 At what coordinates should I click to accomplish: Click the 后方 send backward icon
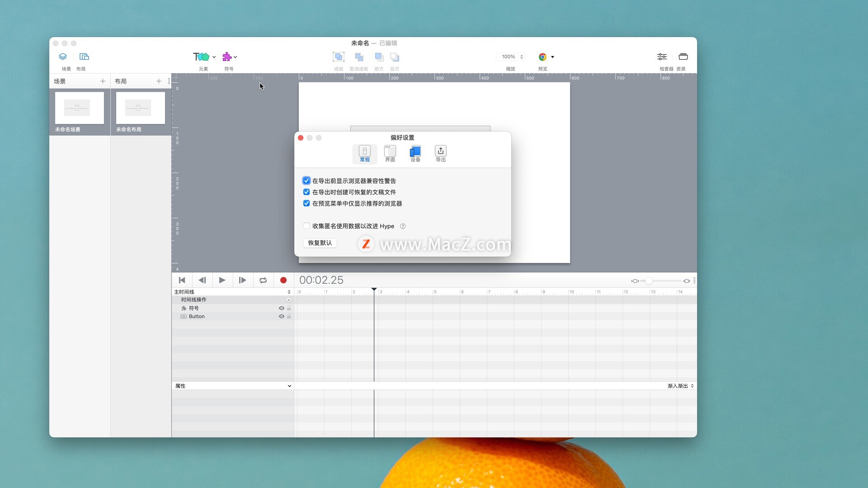(395, 57)
